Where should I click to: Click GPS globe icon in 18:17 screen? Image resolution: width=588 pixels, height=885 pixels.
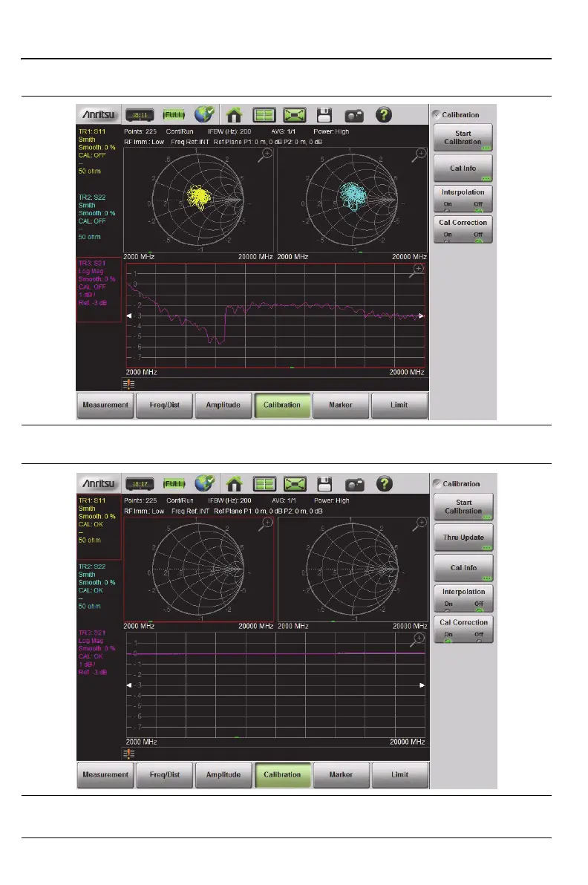[x=205, y=483]
